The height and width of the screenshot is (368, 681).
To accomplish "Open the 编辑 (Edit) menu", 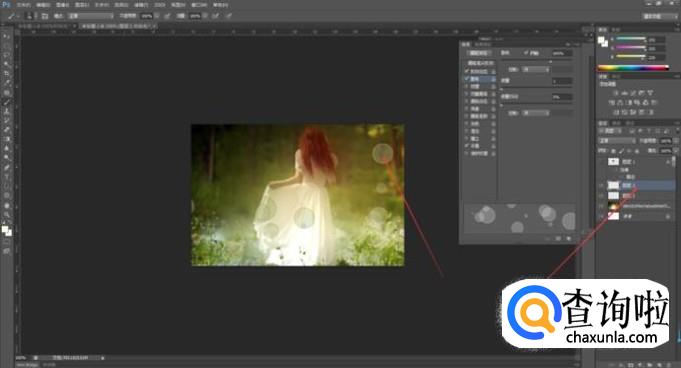I will point(43,5).
